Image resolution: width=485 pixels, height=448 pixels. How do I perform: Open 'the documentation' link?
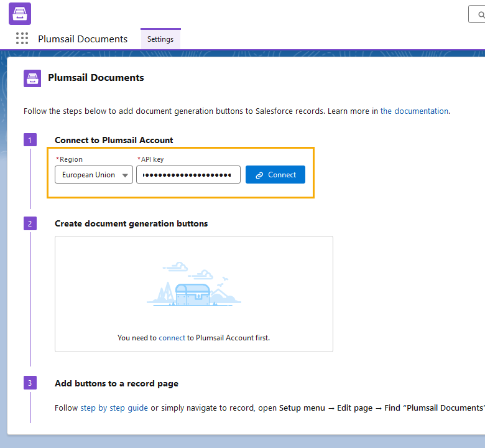[x=414, y=111]
